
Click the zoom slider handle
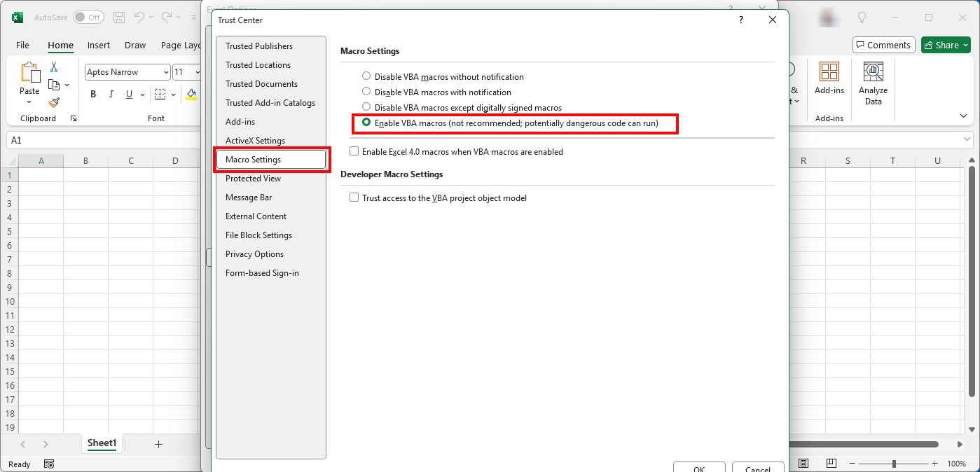894,464
